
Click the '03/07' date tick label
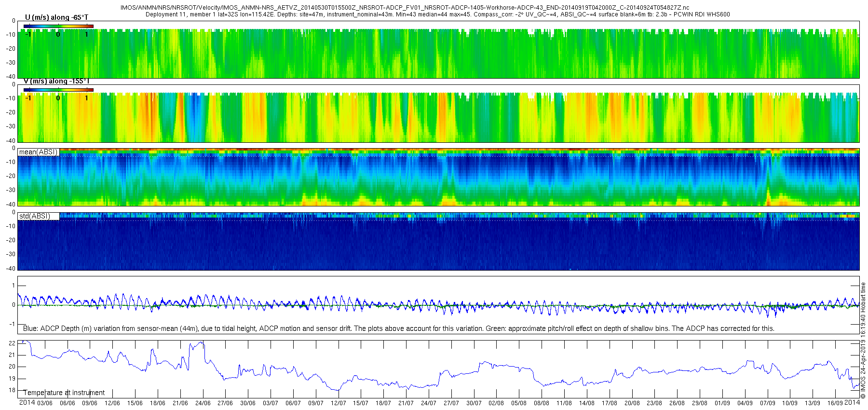coord(271,403)
